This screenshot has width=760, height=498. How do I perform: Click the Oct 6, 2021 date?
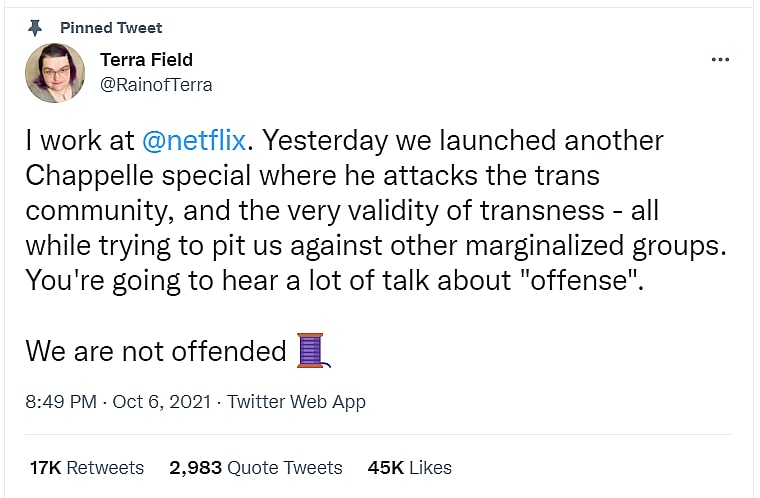point(161,402)
